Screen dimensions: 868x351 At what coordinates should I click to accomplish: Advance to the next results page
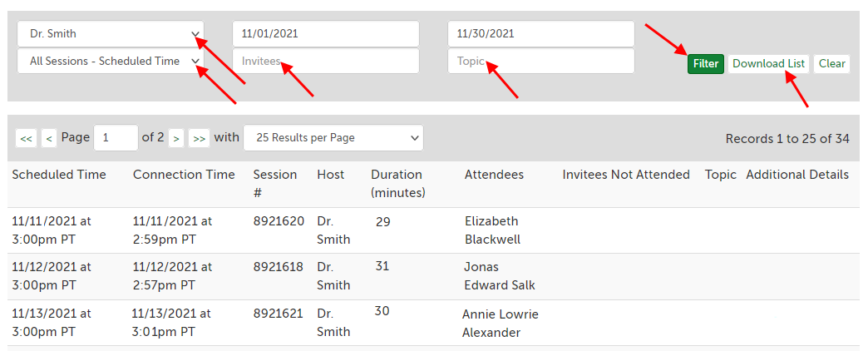(176, 139)
